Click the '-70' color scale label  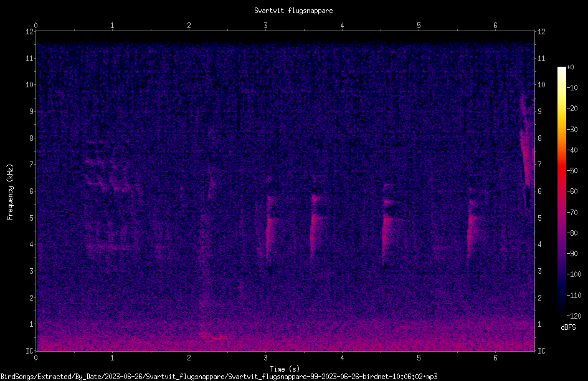click(x=572, y=213)
